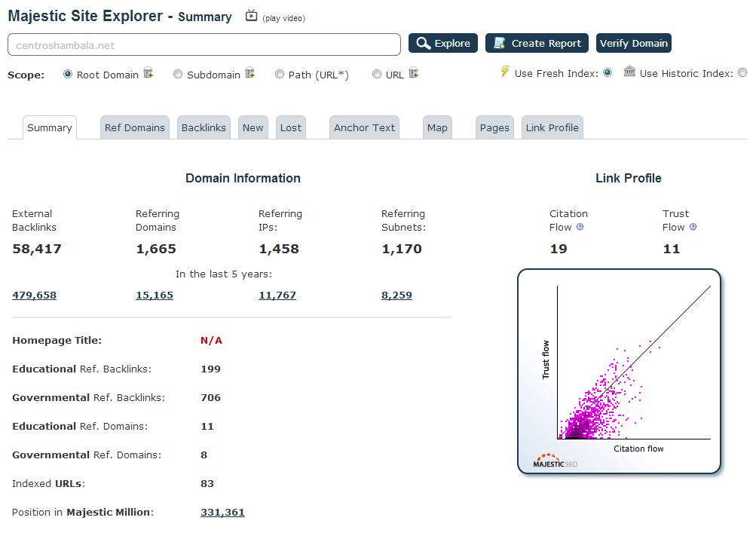Click the Trust flow vs Citation flow chart
Viewport: 756px width, 542px height.
pos(619,372)
